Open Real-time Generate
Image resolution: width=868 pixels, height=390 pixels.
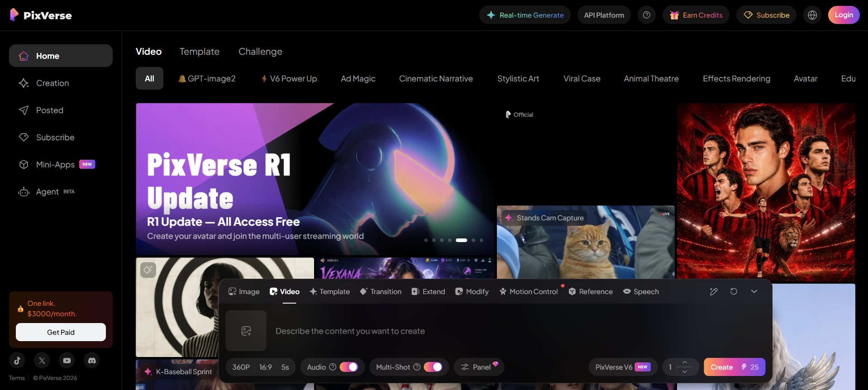pyautogui.click(x=525, y=15)
